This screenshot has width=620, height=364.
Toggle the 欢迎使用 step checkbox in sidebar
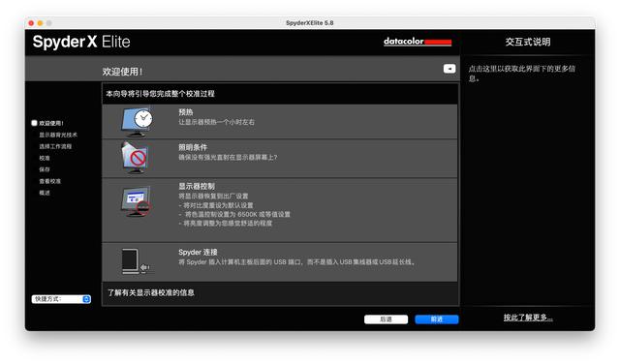click(x=35, y=123)
